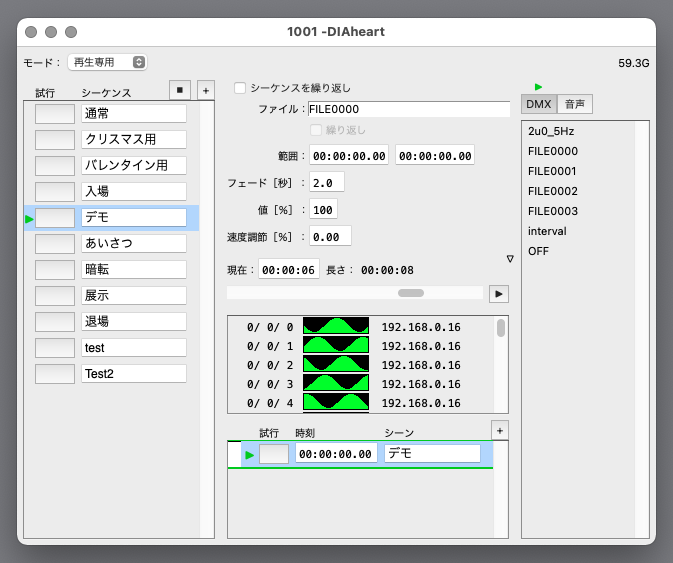Click the ファイル field containing FILE0000

pyautogui.click(x=409, y=109)
